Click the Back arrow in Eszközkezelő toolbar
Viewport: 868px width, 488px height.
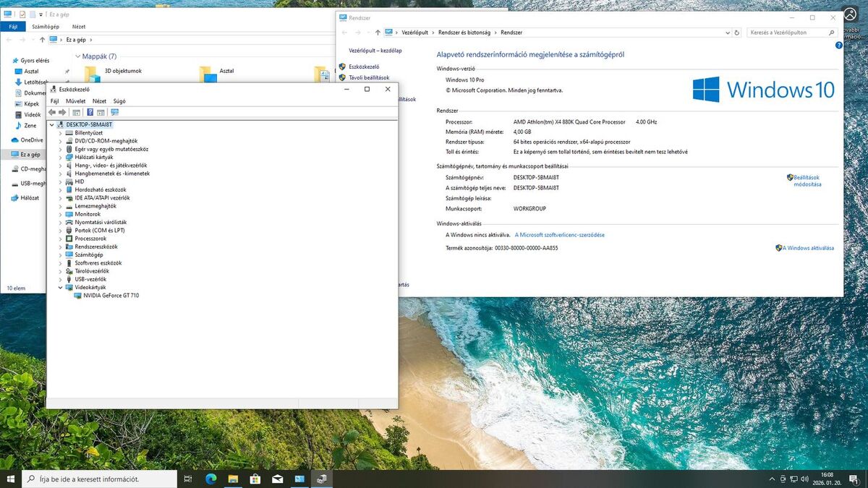[x=52, y=112]
